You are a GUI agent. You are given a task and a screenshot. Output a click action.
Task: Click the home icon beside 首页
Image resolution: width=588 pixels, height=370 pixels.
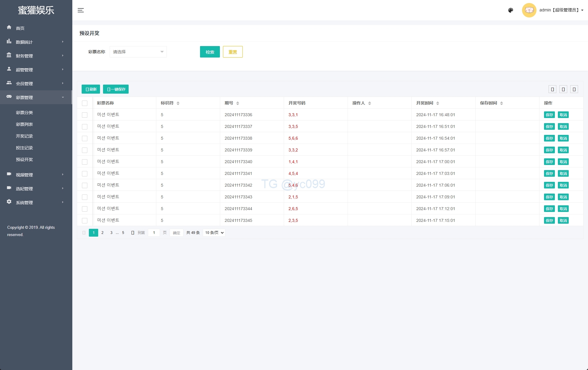click(x=9, y=27)
